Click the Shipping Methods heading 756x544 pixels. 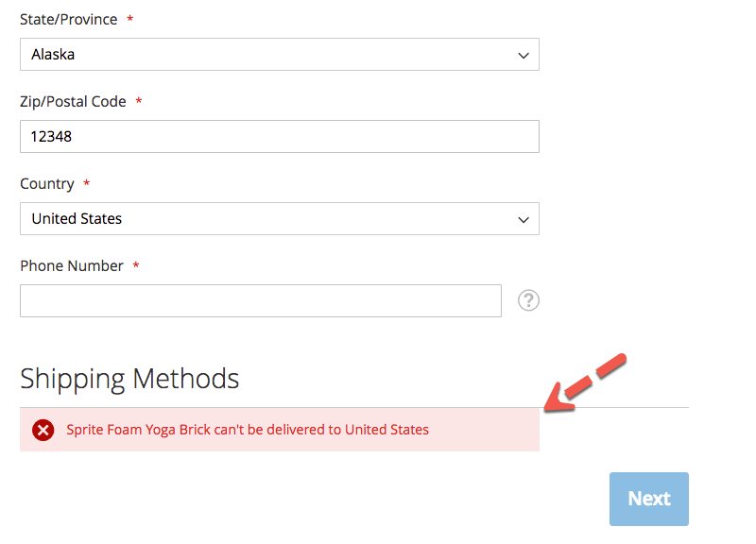[x=129, y=379]
